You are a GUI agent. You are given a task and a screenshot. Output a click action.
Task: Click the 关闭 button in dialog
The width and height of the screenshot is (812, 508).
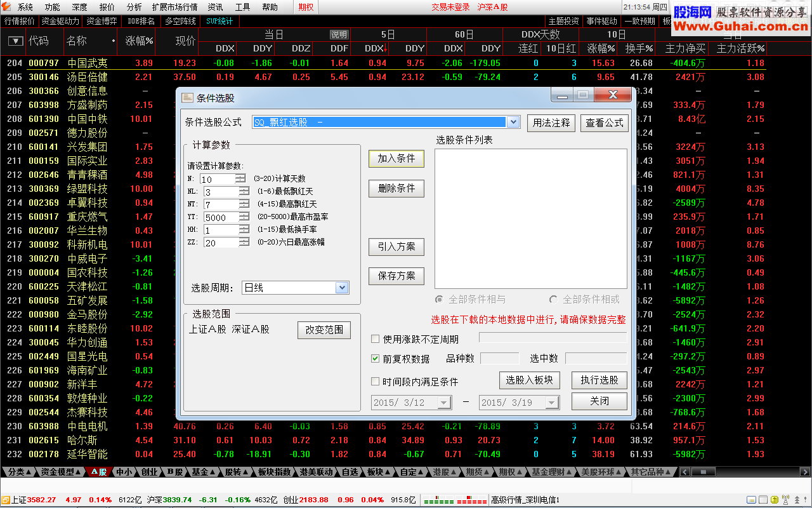tap(599, 401)
